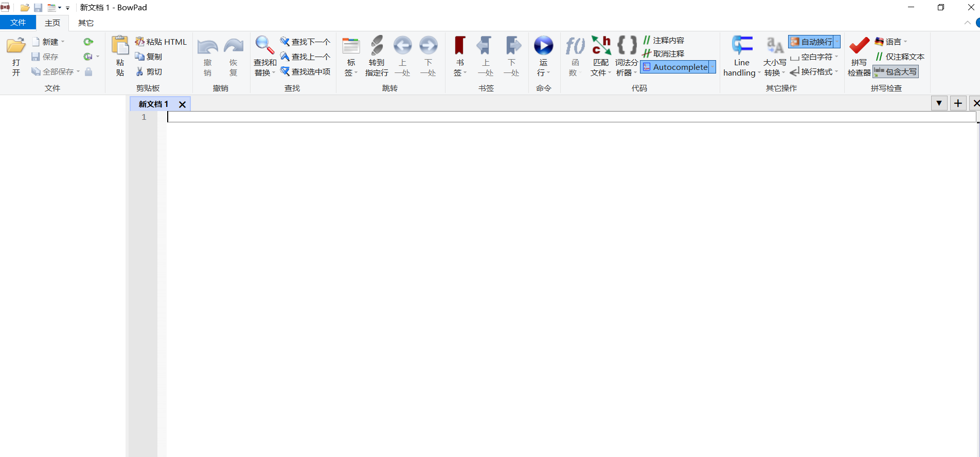Click the blue Run command icon

[x=543, y=46]
